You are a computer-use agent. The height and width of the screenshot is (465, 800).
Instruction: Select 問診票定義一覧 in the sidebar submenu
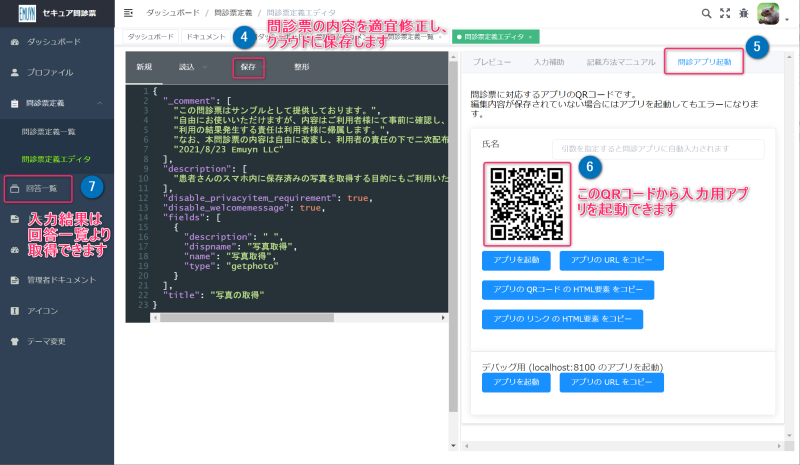(48, 132)
